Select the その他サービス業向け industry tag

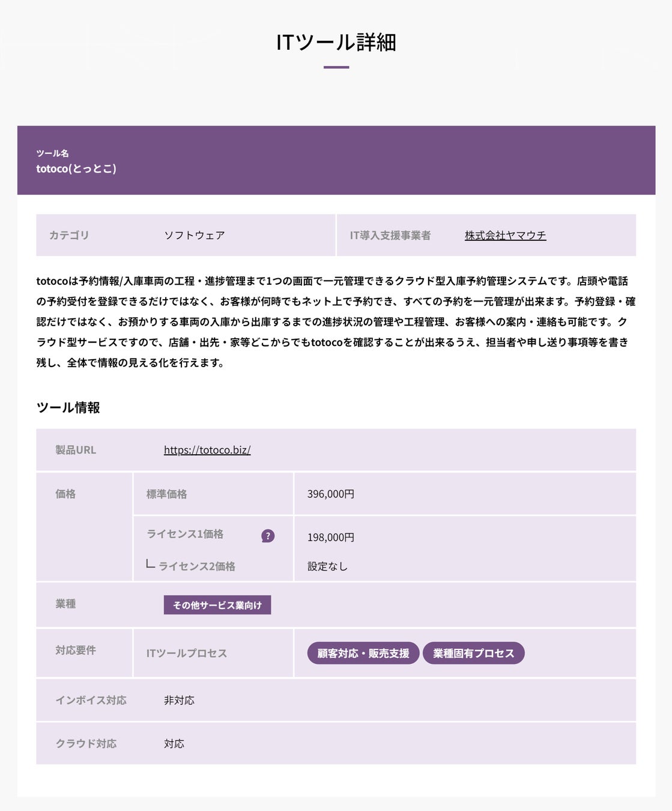point(217,605)
